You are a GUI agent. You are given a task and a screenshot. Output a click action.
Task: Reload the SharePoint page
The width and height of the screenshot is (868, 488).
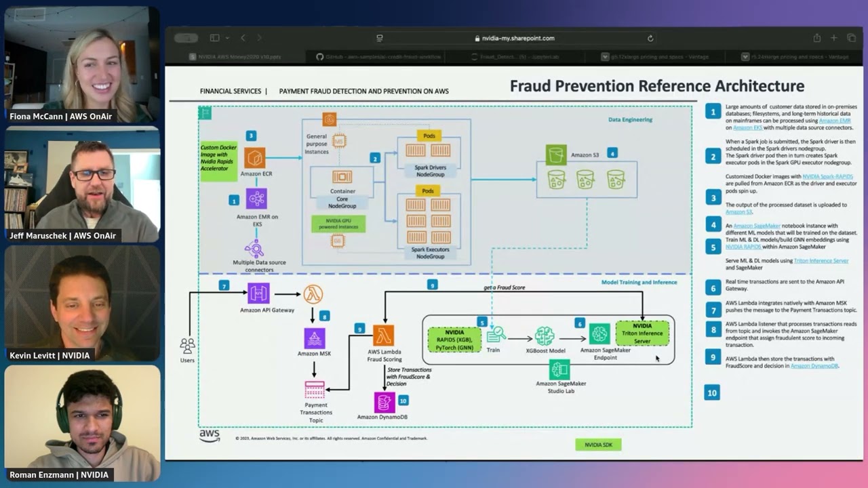click(650, 39)
